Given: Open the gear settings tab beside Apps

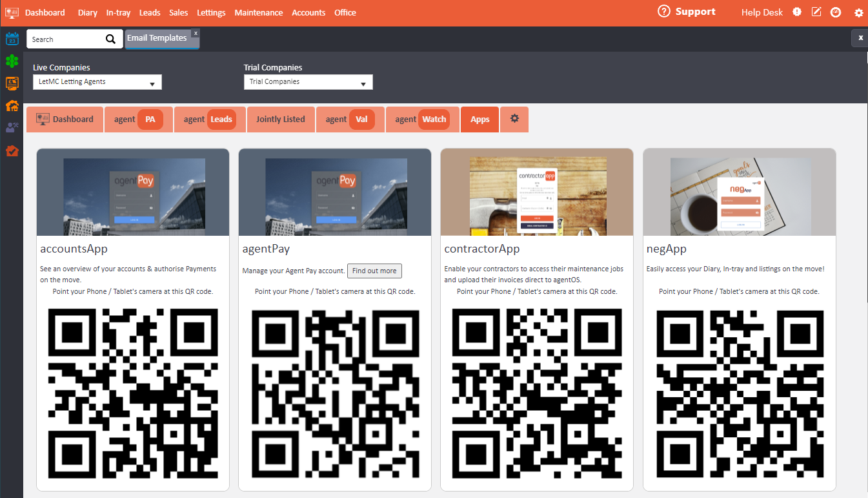Looking at the screenshot, I should click(514, 119).
